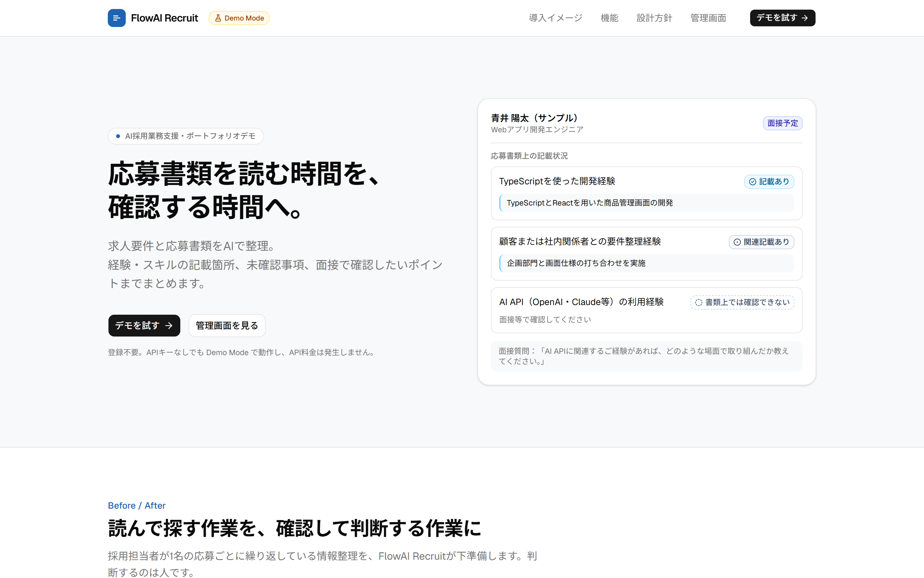Click the checkmark icon next to 記載あり
This screenshot has width=924, height=578.
point(752,181)
